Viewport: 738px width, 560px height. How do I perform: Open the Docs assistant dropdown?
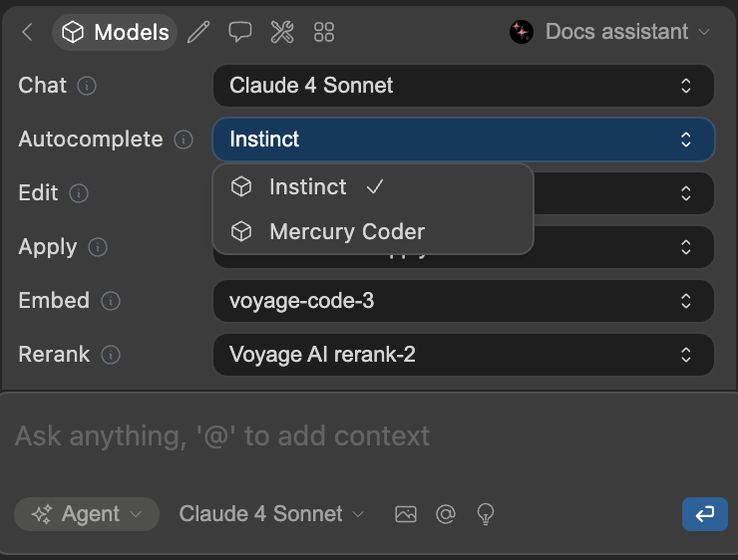coord(610,32)
